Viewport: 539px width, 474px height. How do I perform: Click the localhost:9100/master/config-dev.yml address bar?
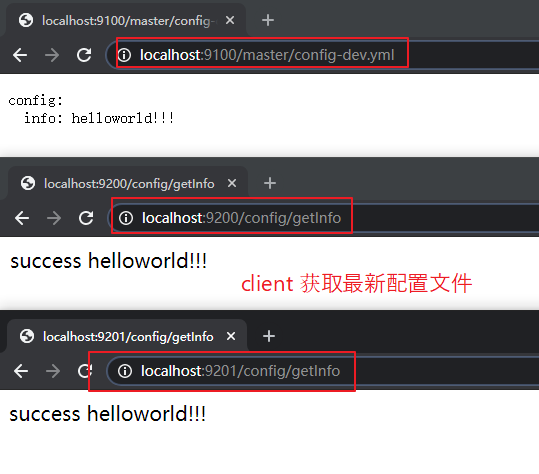(323, 55)
